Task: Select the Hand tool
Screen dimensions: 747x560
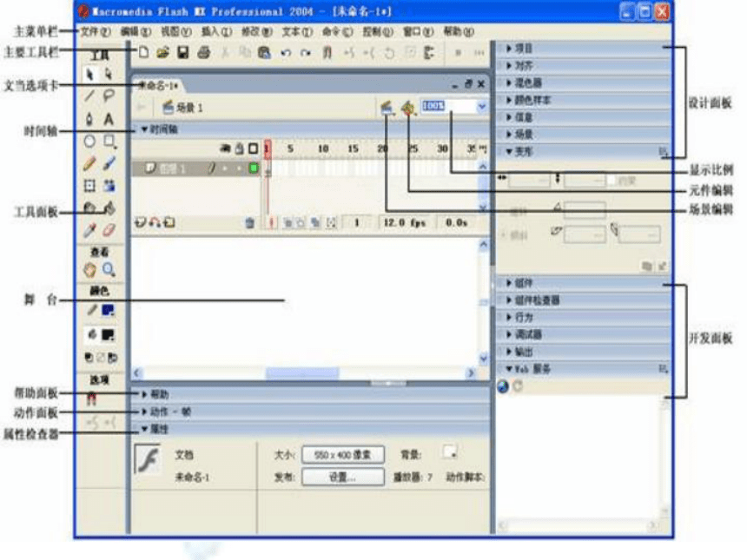Action: 89,270
